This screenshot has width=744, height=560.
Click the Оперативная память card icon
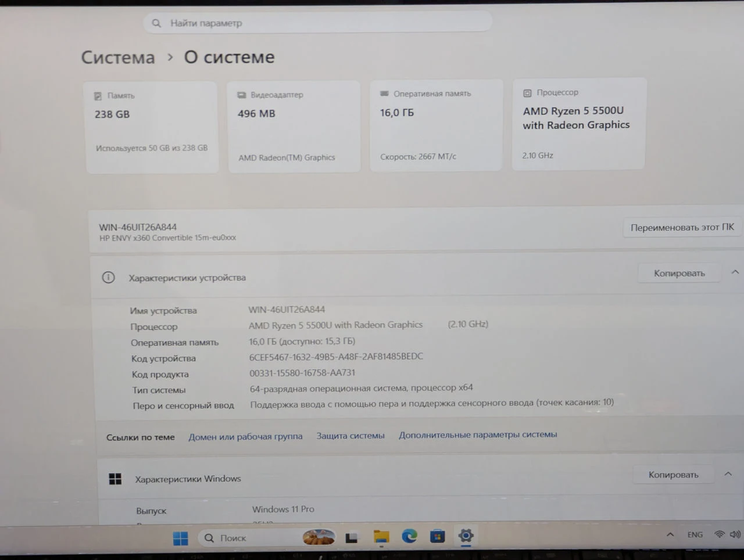tap(384, 93)
